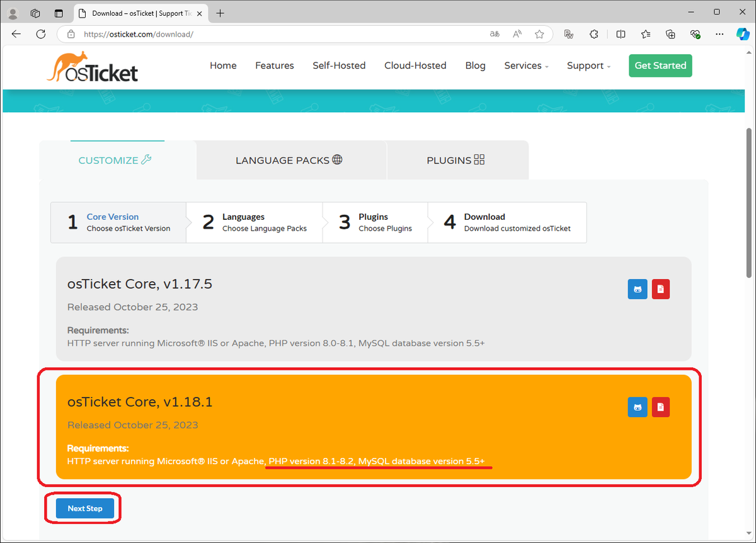Open the browser Extensions puzzle icon
This screenshot has height=543, width=756.
[593, 34]
